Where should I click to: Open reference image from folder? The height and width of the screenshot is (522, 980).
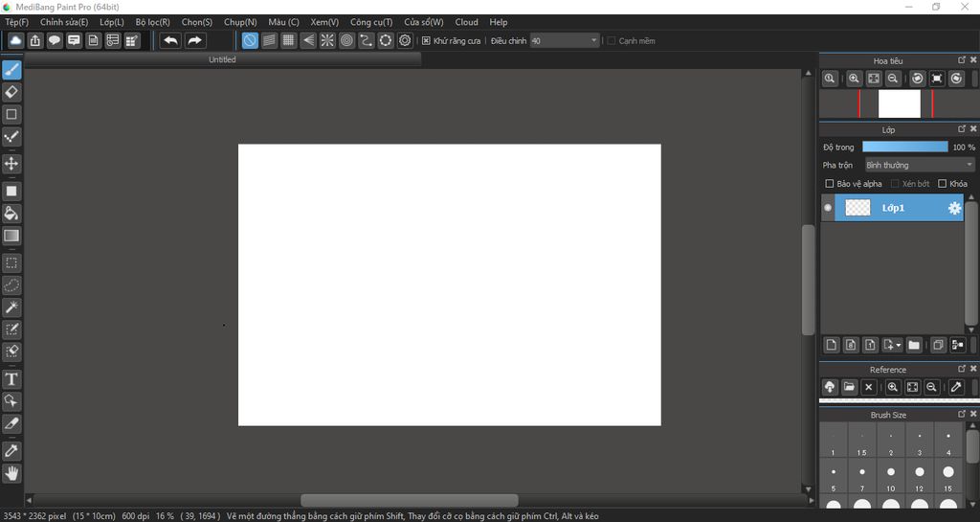click(849, 387)
